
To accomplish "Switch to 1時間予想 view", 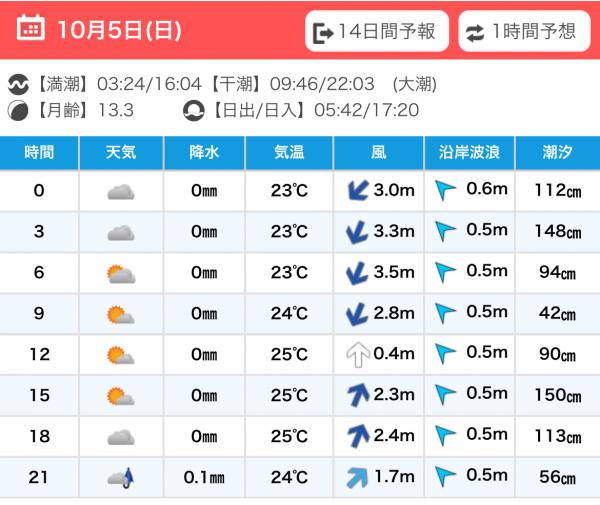I will [524, 31].
